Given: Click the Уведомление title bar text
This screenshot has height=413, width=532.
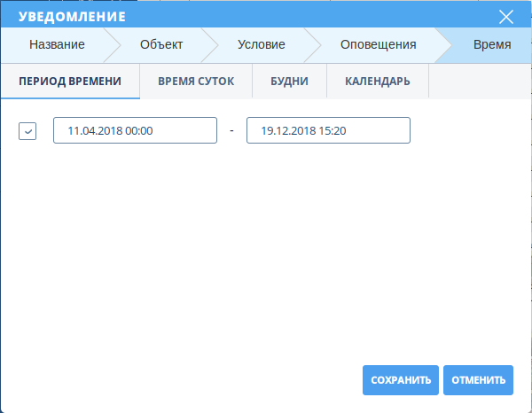Looking at the screenshot, I should (x=73, y=17).
